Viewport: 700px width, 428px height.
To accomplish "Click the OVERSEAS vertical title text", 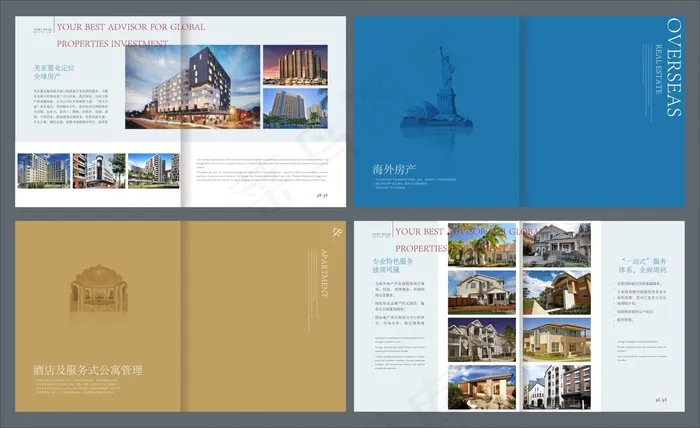I will pos(674,67).
